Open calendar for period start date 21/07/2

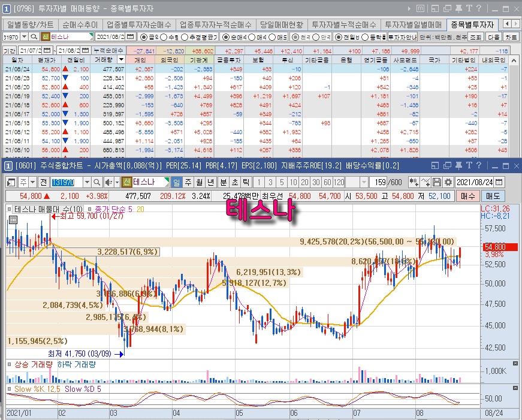(47, 50)
